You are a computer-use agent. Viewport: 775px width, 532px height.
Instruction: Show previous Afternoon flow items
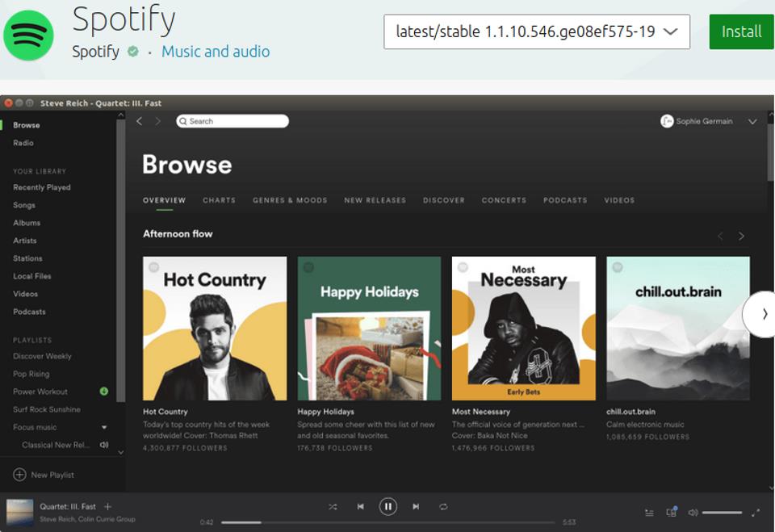tap(720, 236)
